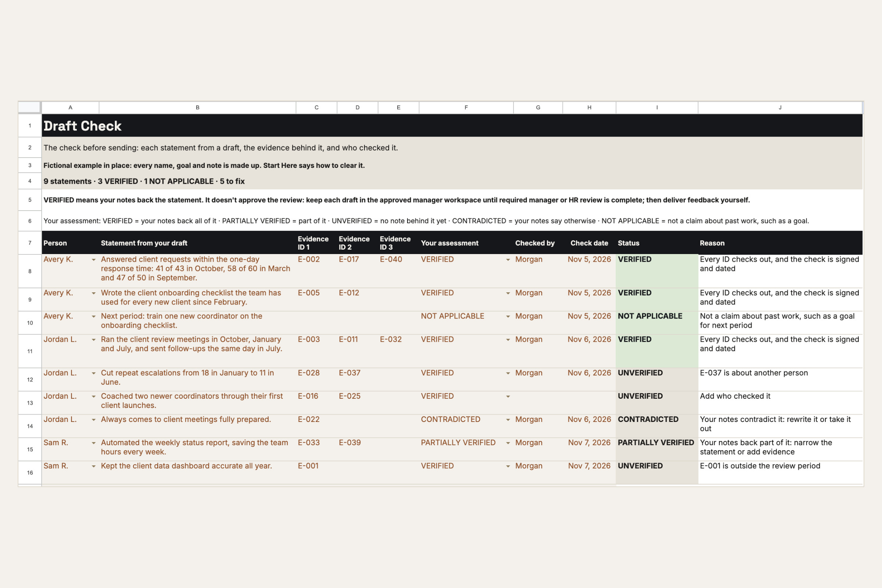Click 'Nov 7, 2026' in Sam R. row 15
The width and height of the screenshot is (882, 588).
click(x=589, y=443)
